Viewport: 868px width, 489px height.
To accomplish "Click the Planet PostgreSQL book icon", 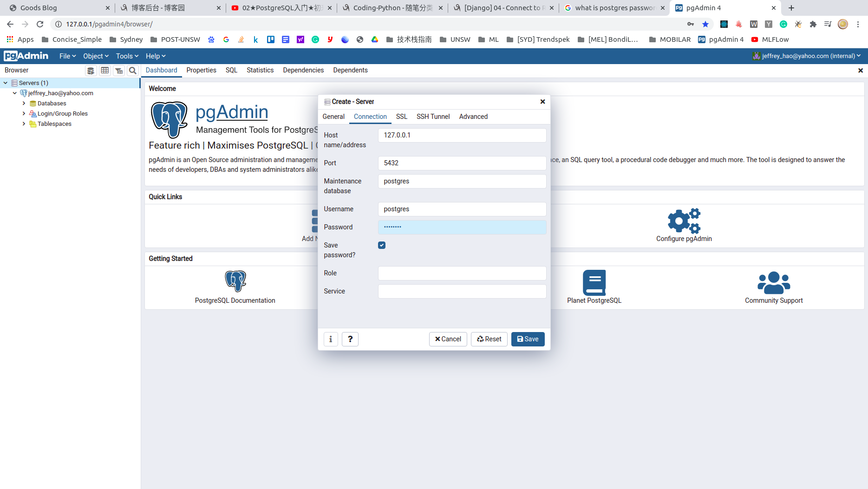I will tap(594, 282).
